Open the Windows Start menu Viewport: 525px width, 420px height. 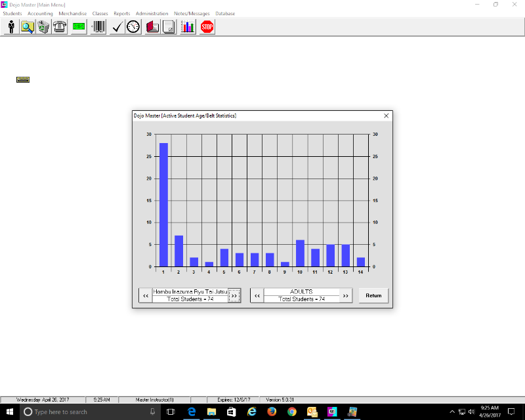tap(10, 411)
